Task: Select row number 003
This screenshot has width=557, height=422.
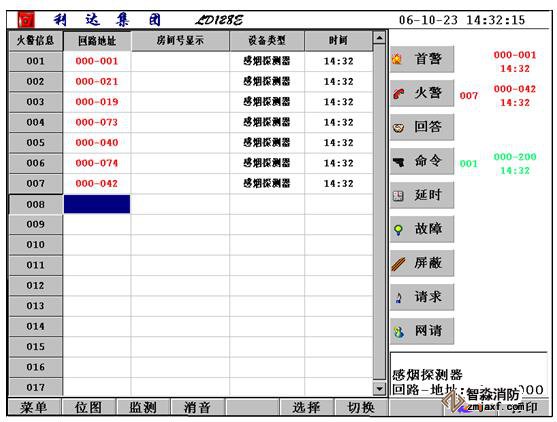Action: coord(36,102)
